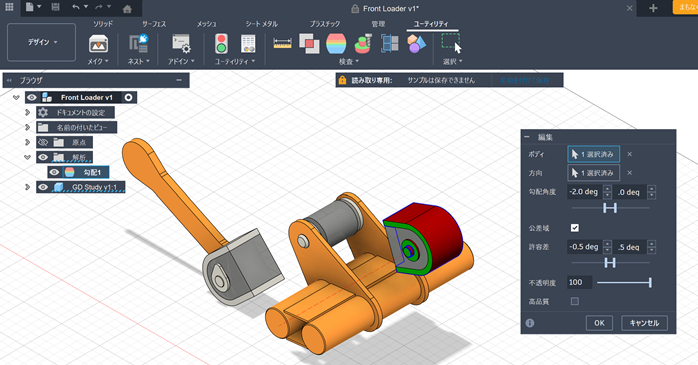698x365 pixels.
Task: Open the 選択 dropdown menu
Action: pyautogui.click(x=452, y=61)
